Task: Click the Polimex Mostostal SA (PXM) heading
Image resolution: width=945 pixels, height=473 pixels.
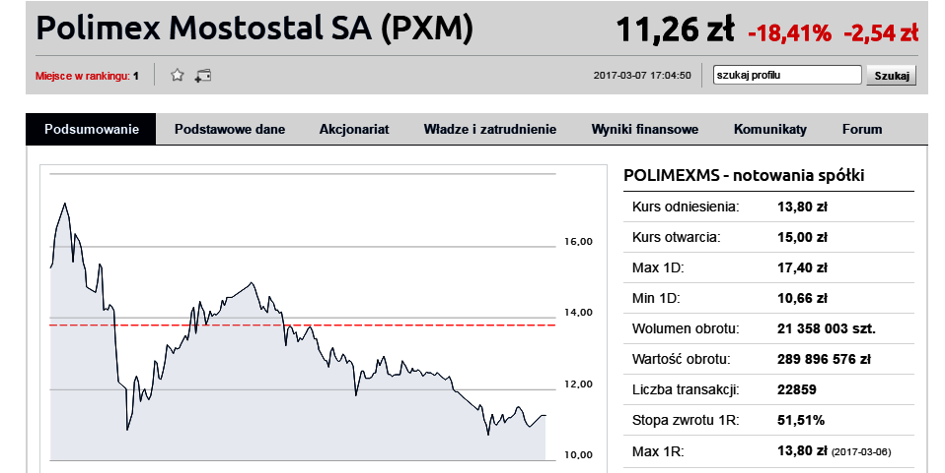Action: click(x=254, y=28)
